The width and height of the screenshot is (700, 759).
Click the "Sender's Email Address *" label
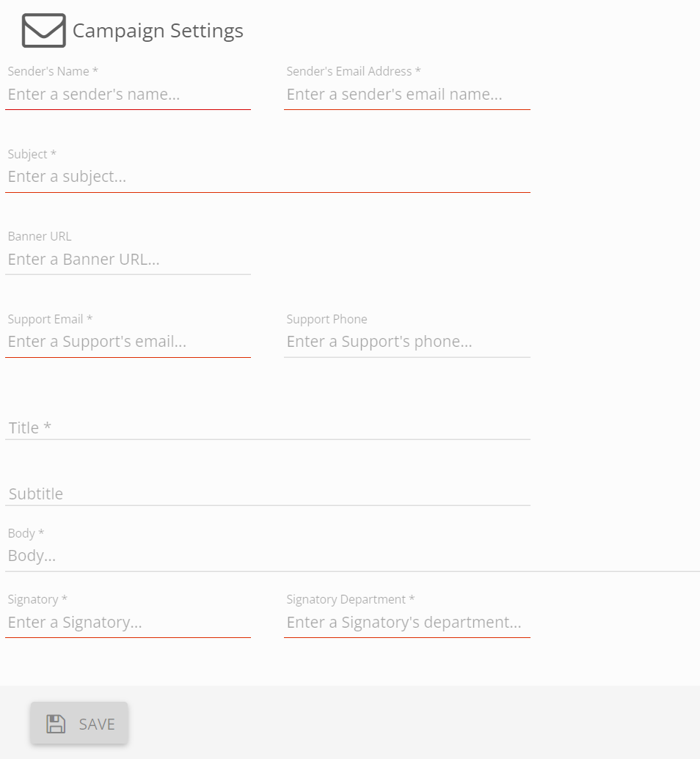click(x=354, y=71)
